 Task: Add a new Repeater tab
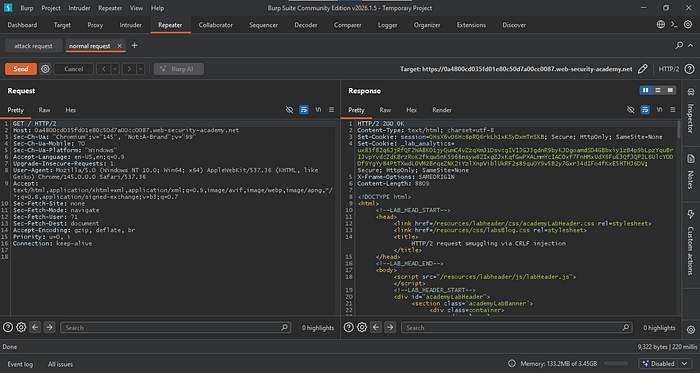[x=134, y=46]
